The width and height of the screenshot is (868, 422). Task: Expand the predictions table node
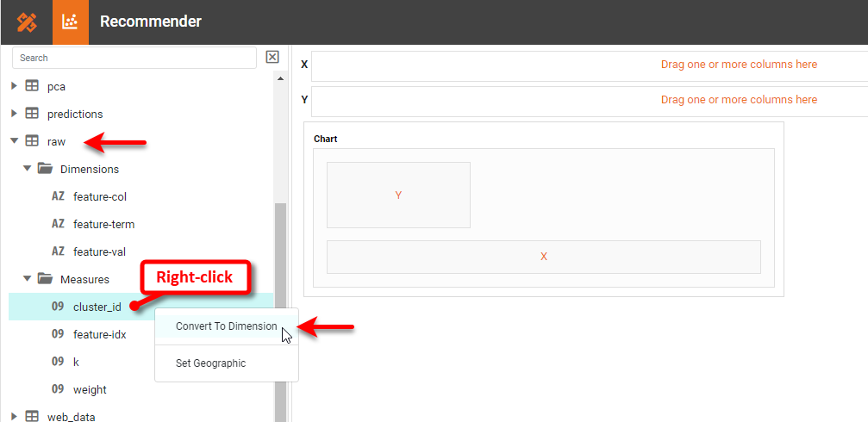click(14, 114)
